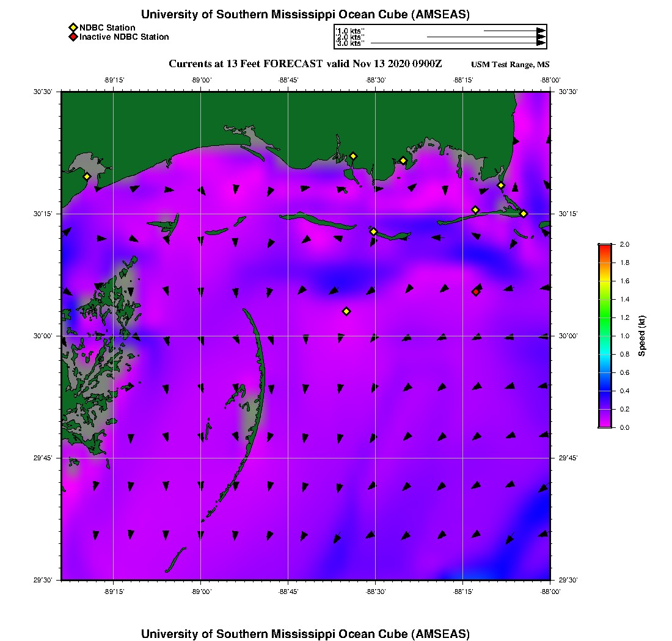Screen dimensions: 672x641
Task: Click the 2.0 kts label in scale legend
Action: [x=350, y=37]
